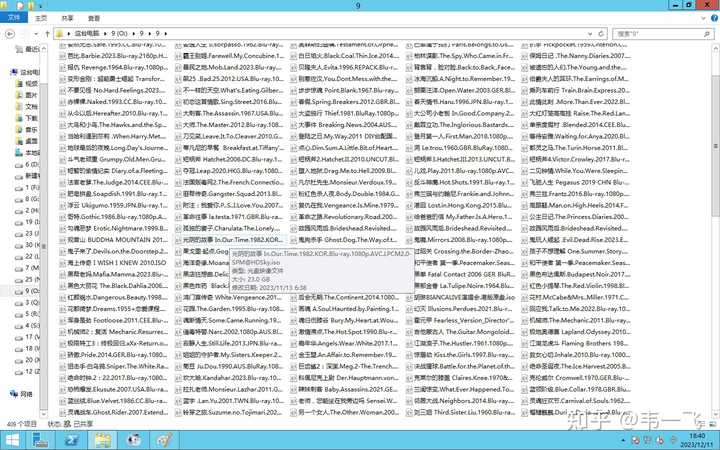The image size is (720, 450).
Task: Click the Barbie.2023 Blu-ray file icon
Action: point(62,56)
